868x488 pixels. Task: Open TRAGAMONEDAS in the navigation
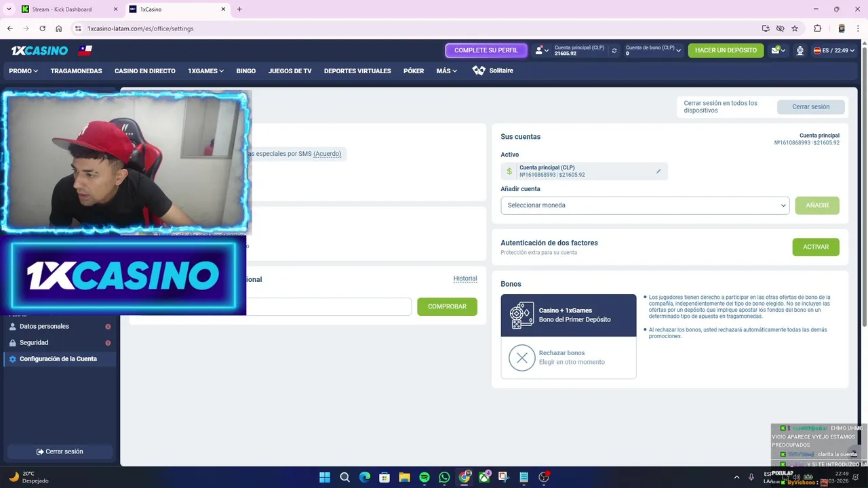click(76, 70)
